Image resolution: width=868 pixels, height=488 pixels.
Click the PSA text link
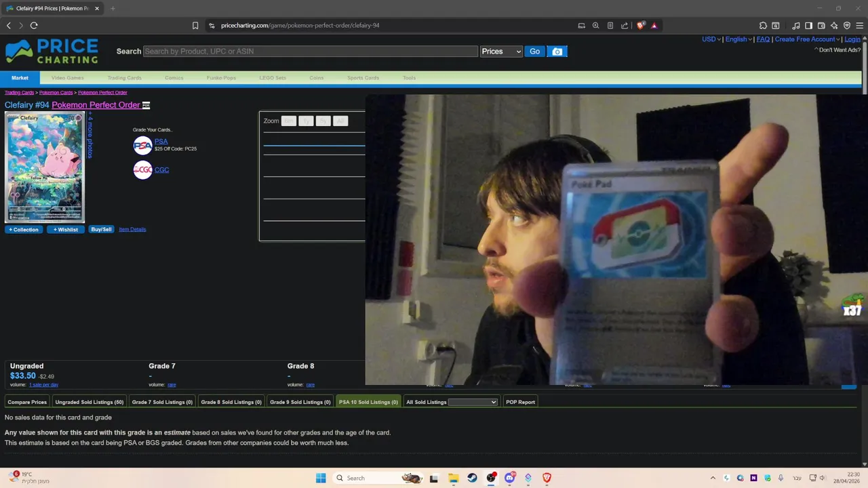click(161, 142)
